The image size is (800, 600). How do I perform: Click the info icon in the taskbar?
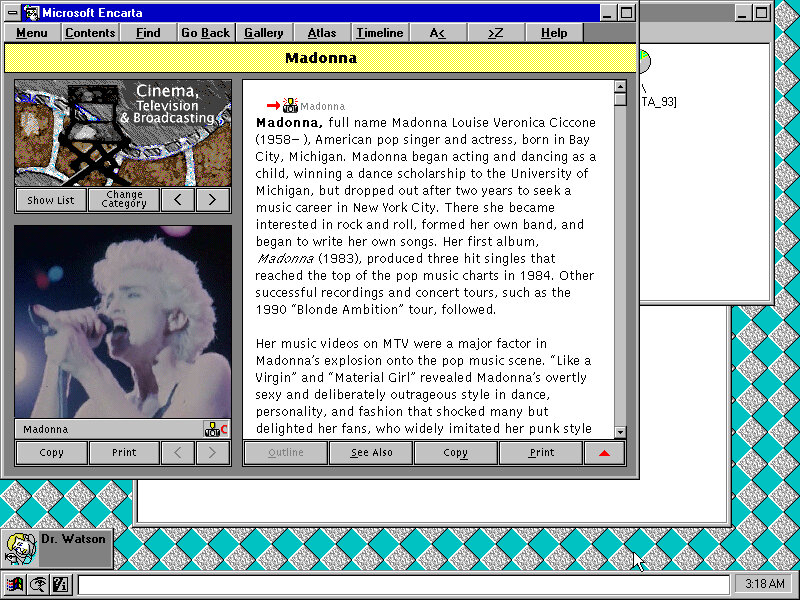pos(59,585)
